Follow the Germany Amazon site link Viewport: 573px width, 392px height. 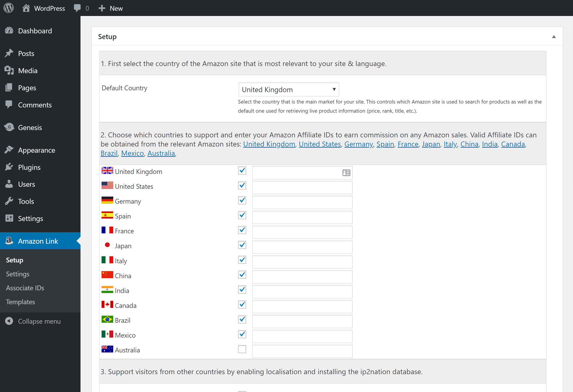[358, 144]
